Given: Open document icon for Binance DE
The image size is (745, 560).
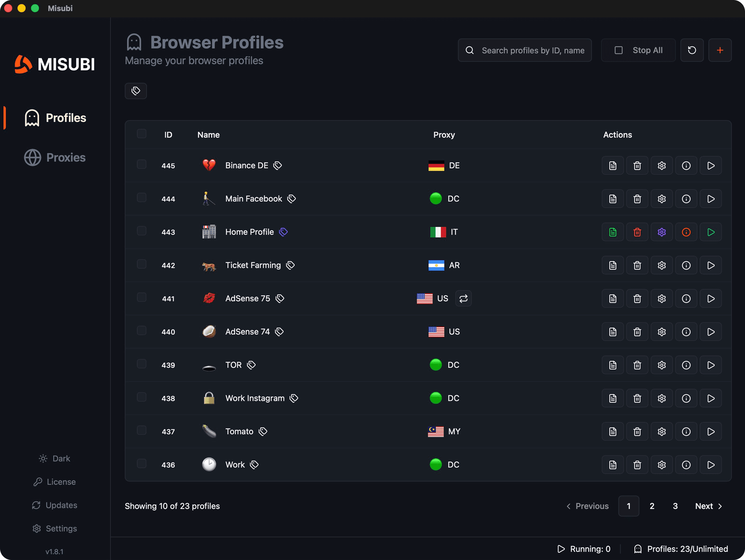Looking at the screenshot, I should 613,165.
